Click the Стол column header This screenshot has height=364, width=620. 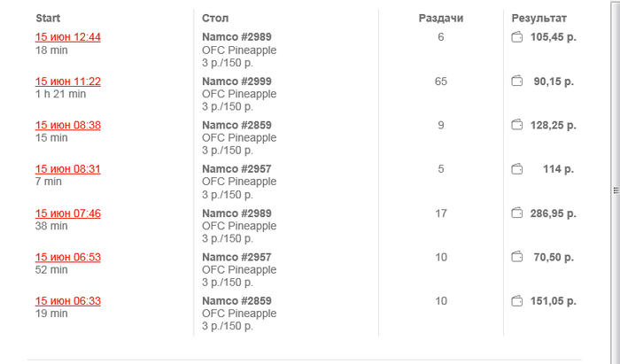pos(215,18)
